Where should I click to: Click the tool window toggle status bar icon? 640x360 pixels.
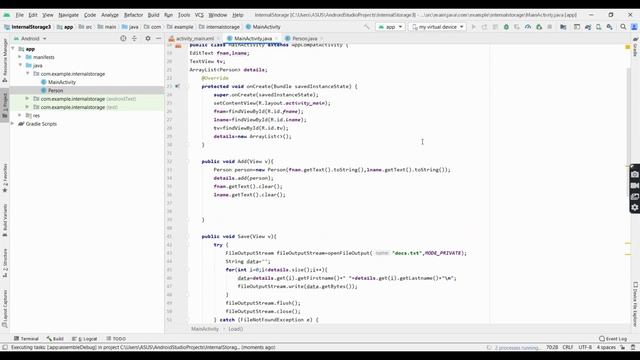(5, 347)
